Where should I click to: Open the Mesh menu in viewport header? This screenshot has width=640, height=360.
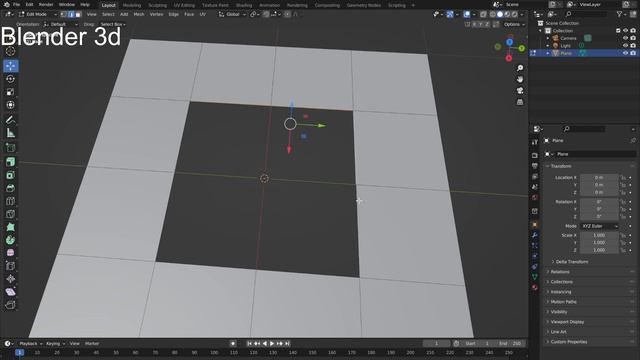tap(139, 14)
